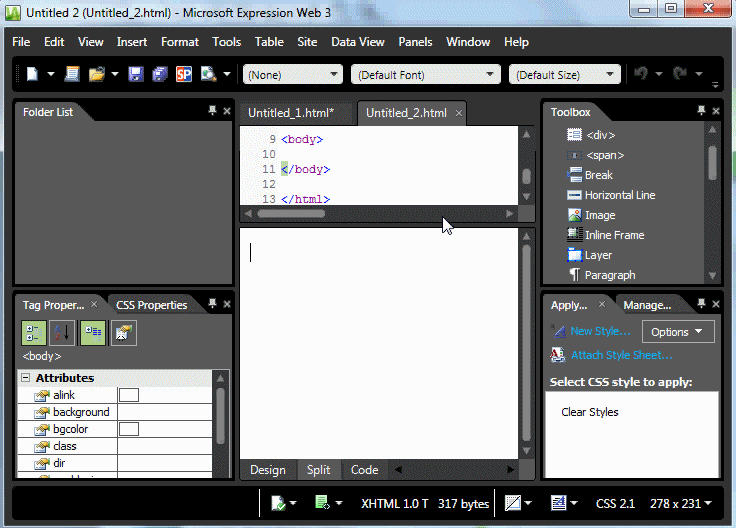Screen dimensions: 736x528
Task: Click the Save All toolbar icon
Action: [x=159, y=74]
